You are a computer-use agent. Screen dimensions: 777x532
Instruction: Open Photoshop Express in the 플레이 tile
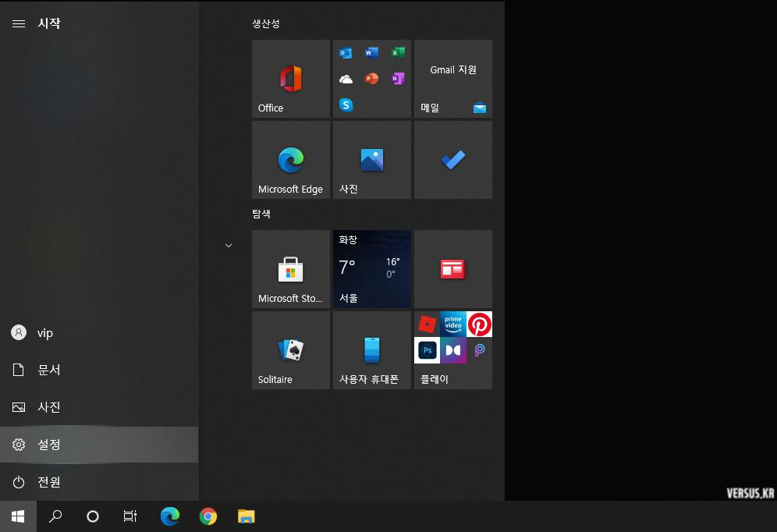[x=427, y=351]
